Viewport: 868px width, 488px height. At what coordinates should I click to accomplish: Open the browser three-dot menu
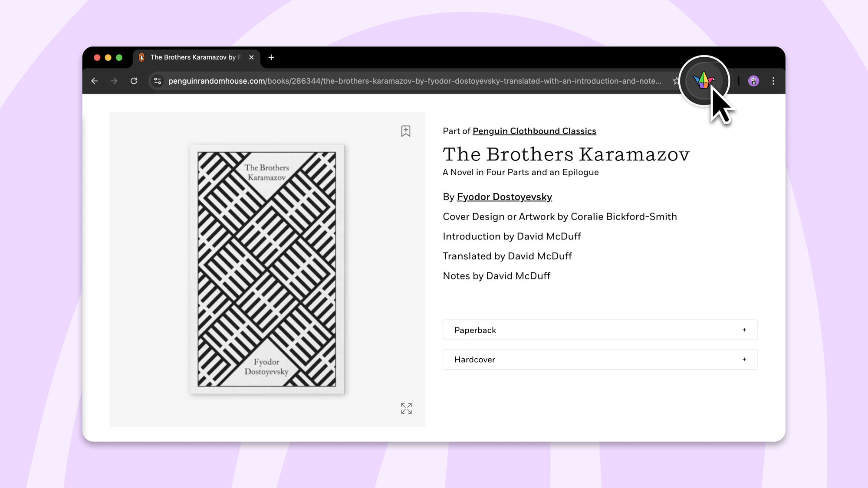pos(773,81)
